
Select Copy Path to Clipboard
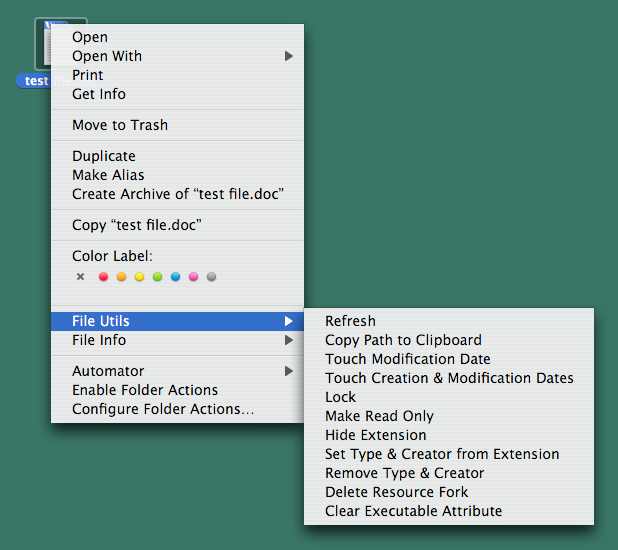(x=403, y=340)
